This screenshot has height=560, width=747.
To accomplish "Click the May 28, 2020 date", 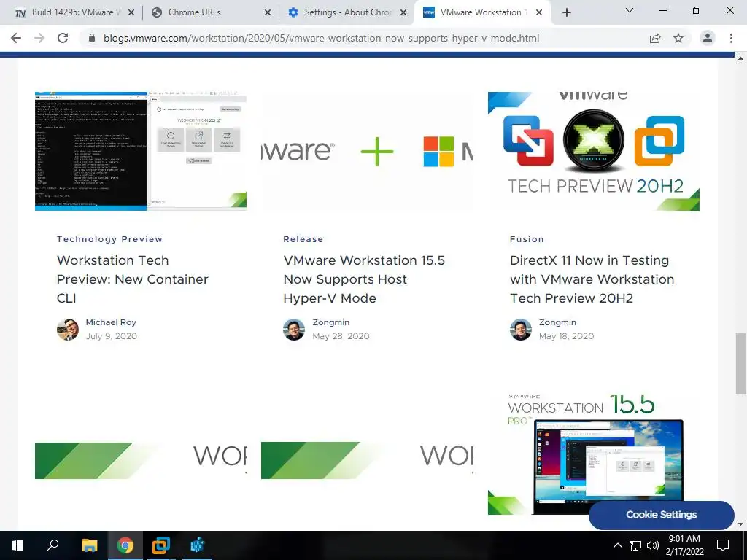I will click(x=341, y=336).
